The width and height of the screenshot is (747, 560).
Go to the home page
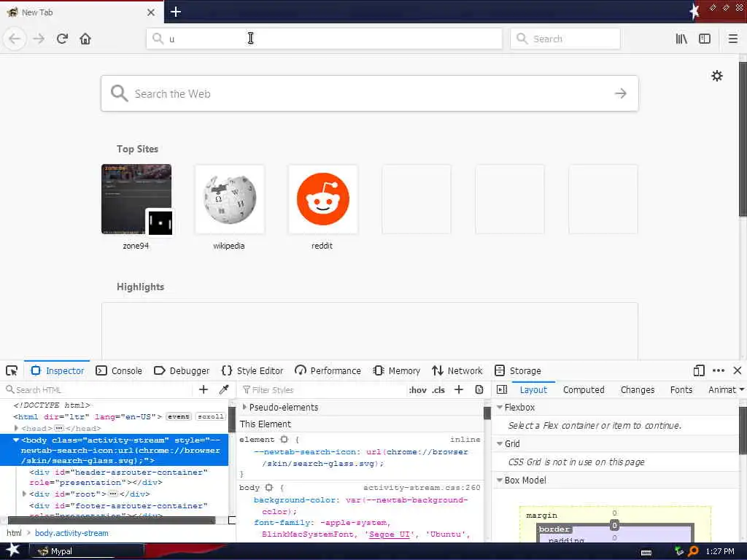[85, 39]
